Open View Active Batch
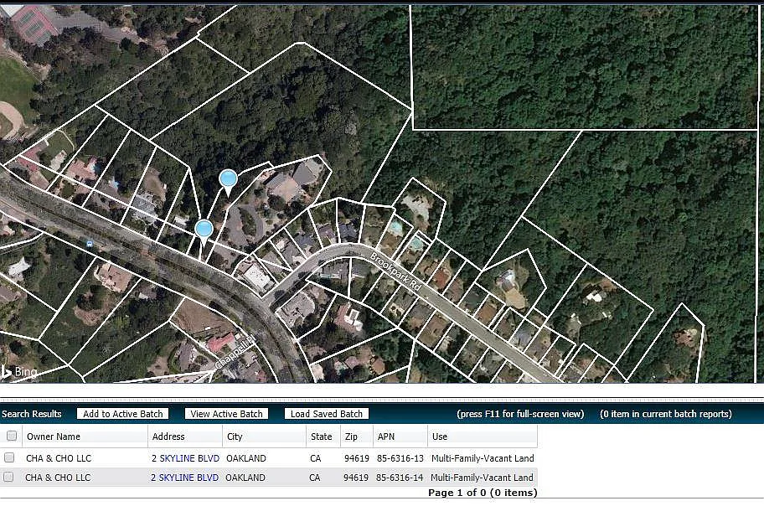The image size is (764, 532). pos(226,414)
